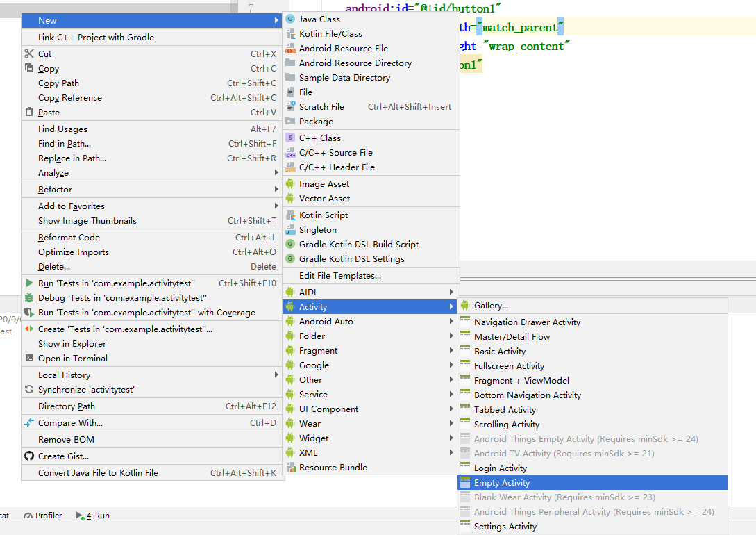Click the Run Tests with Coverage icon
756x535 pixels.
tap(29, 313)
